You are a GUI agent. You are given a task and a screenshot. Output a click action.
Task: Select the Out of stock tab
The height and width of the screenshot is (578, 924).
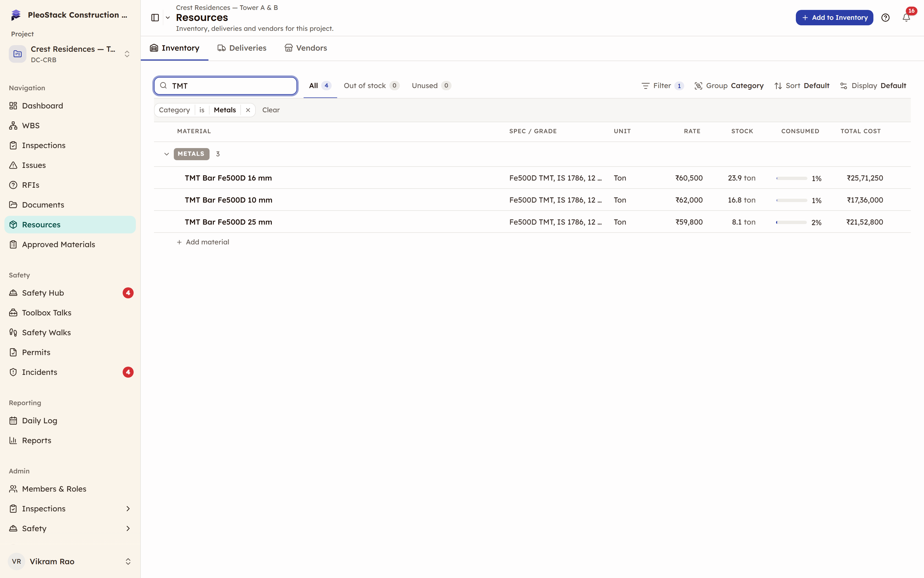371,86
